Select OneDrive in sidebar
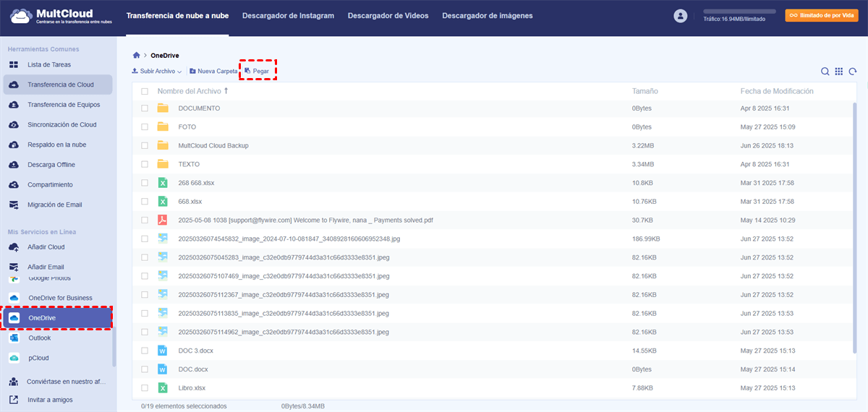 [x=58, y=318]
